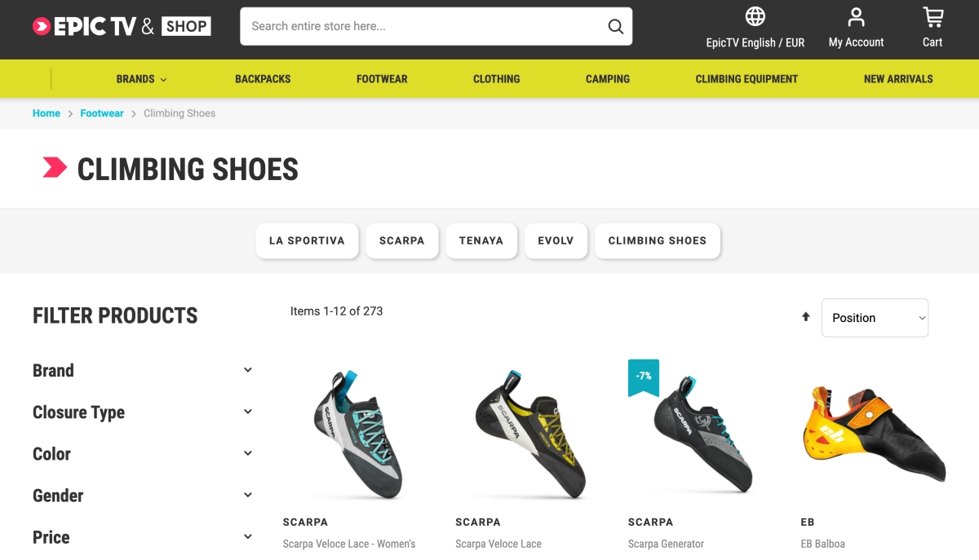This screenshot has height=560, width=979.
Task: Click the -7% discount badge
Action: click(x=644, y=377)
